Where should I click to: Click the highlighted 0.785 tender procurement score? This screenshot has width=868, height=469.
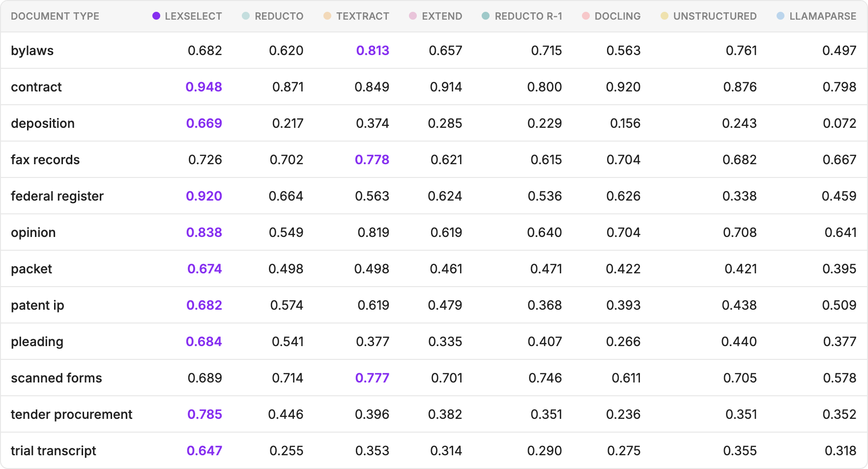(x=204, y=414)
